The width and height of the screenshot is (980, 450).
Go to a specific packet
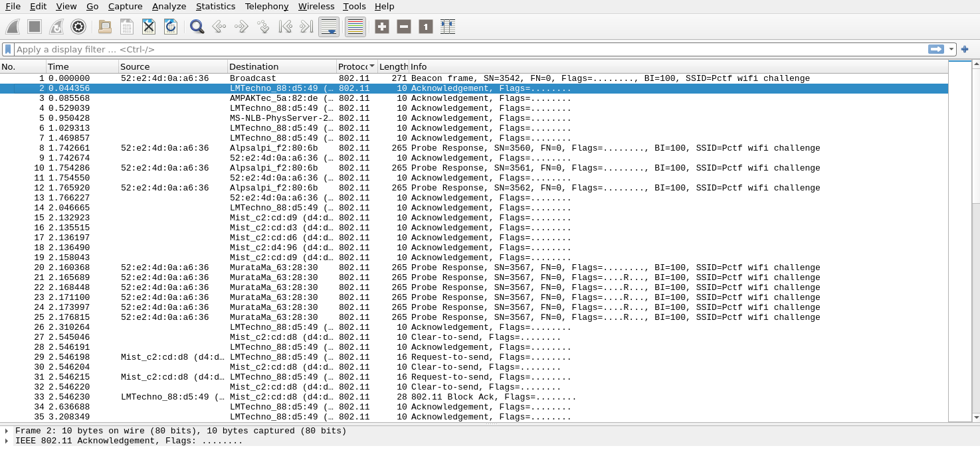pyautogui.click(x=262, y=27)
